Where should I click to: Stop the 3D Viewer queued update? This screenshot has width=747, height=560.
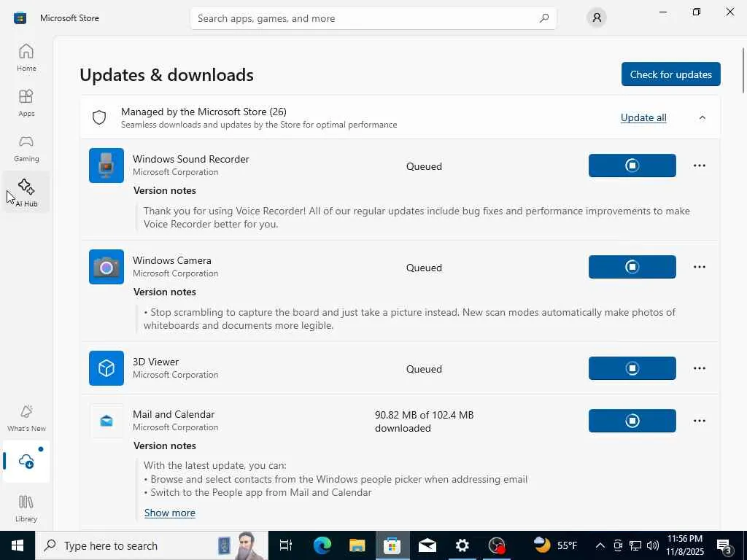click(632, 368)
